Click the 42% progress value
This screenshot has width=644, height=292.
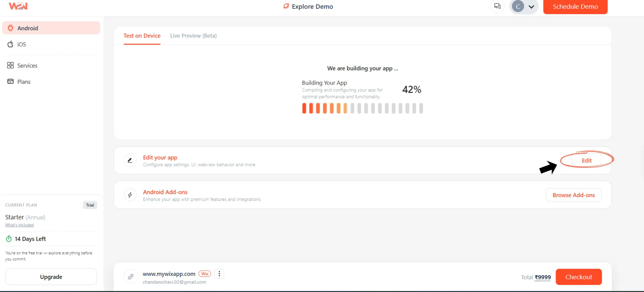tap(412, 90)
